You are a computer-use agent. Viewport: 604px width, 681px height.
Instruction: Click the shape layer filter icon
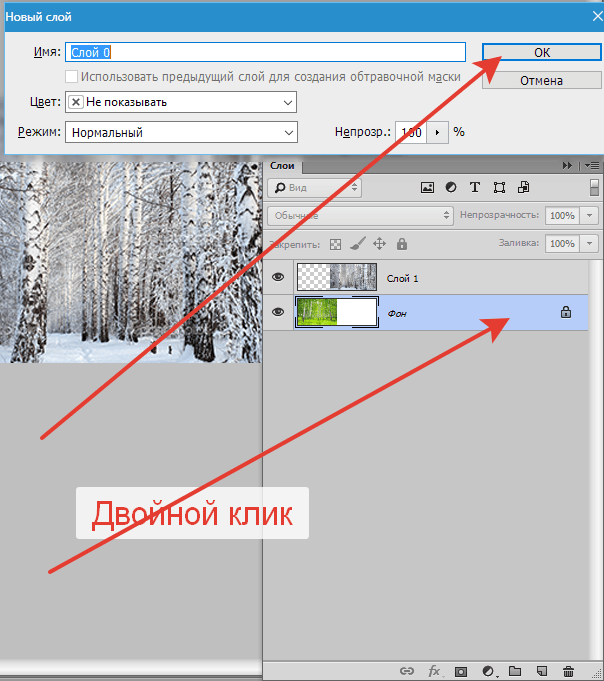[498, 187]
